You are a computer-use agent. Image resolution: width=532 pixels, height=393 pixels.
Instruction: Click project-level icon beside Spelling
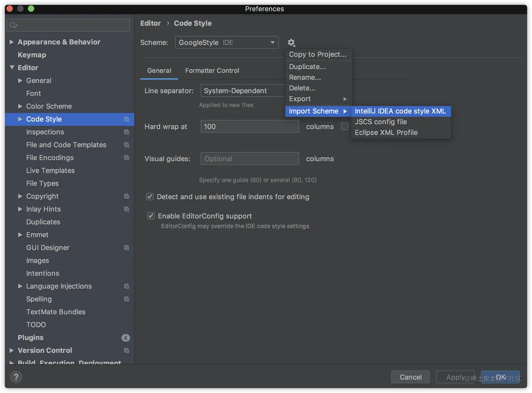(x=127, y=299)
